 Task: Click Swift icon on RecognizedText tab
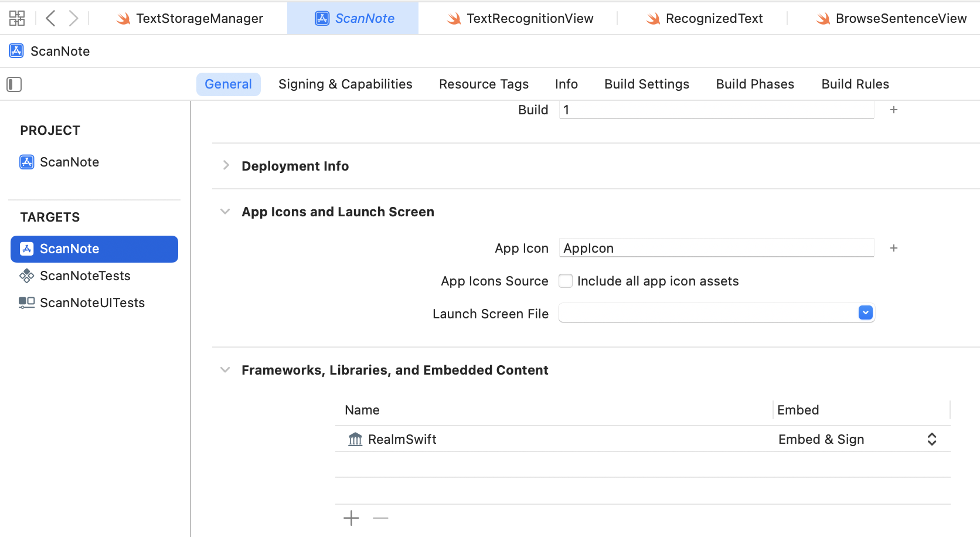click(x=653, y=19)
